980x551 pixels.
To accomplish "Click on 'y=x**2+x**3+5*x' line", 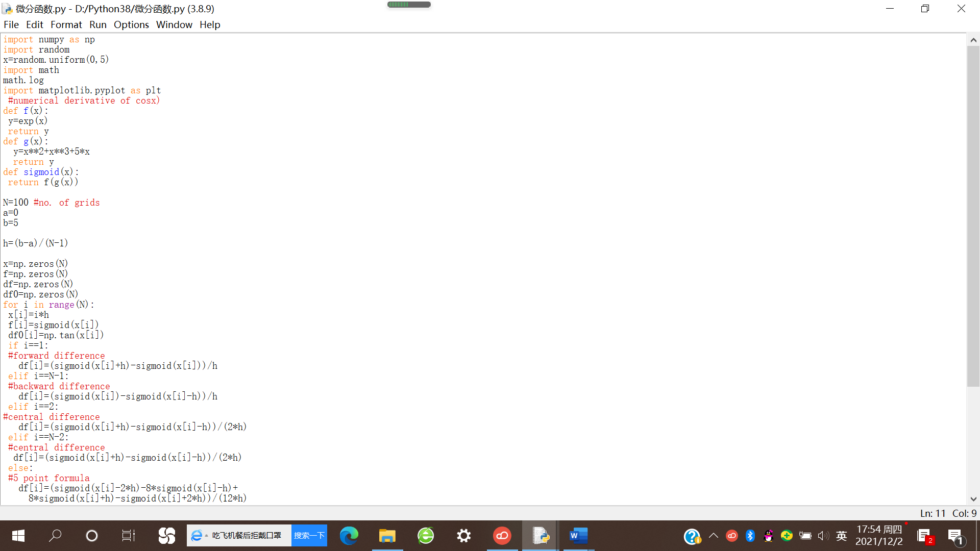I will pyautogui.click(x=51, y=152).
